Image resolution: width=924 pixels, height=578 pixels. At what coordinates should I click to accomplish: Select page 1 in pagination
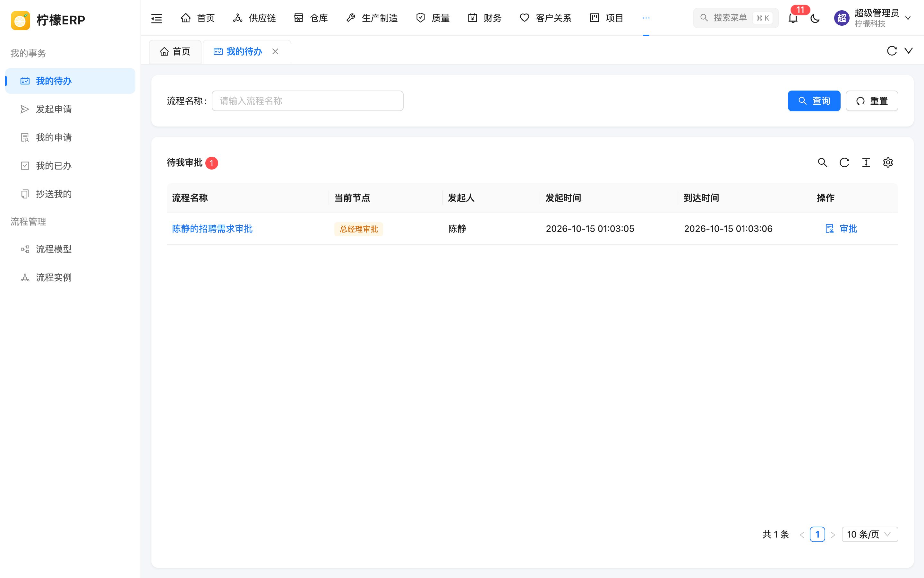(x=817, y=534)
